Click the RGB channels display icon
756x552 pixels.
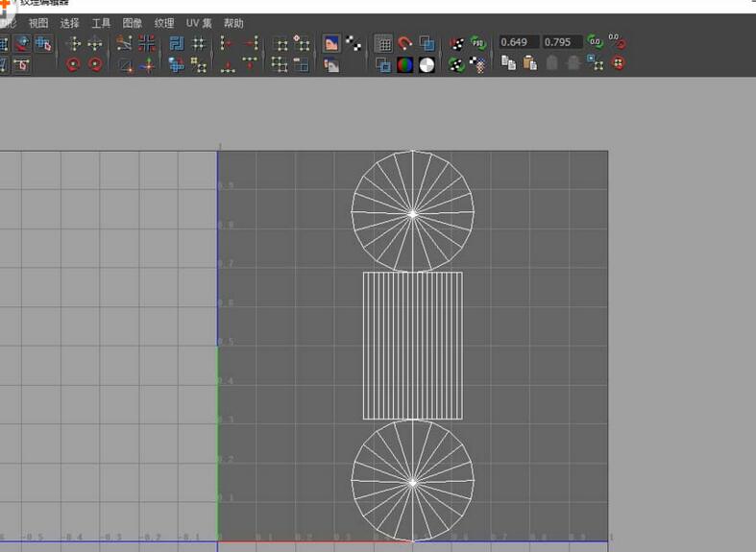[404, 65]
